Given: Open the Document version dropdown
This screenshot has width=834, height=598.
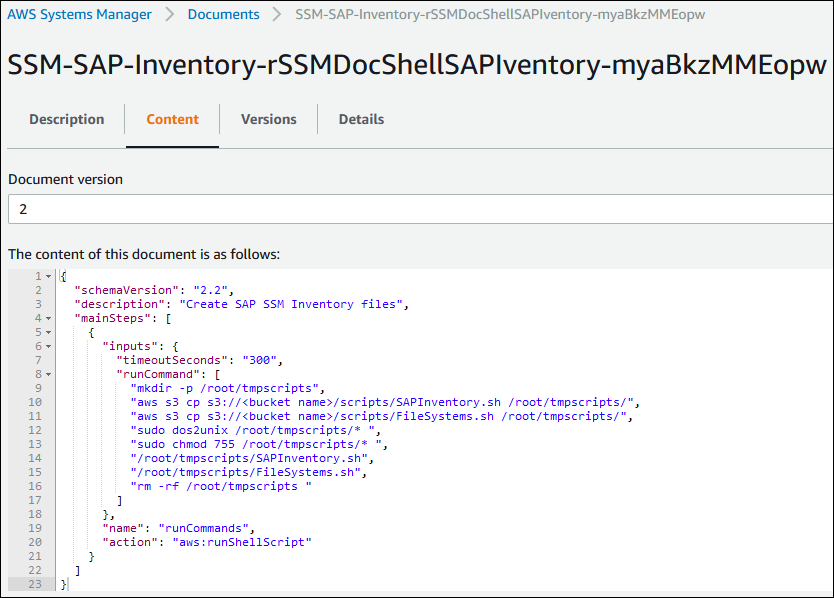Looking at the screenshot, I should point(420,209).
